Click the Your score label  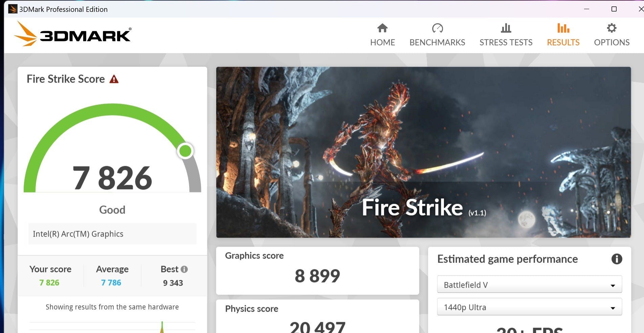(50, 269)
